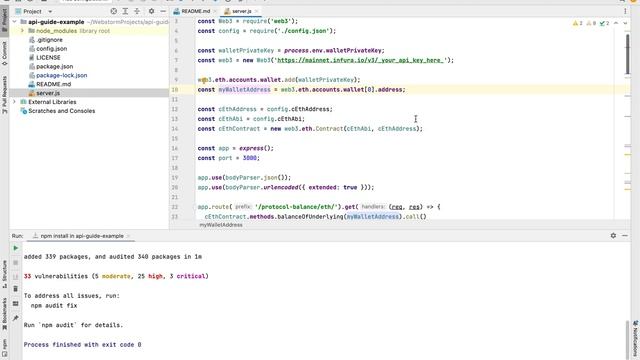Clear output with the trash icon

point(16,289)
